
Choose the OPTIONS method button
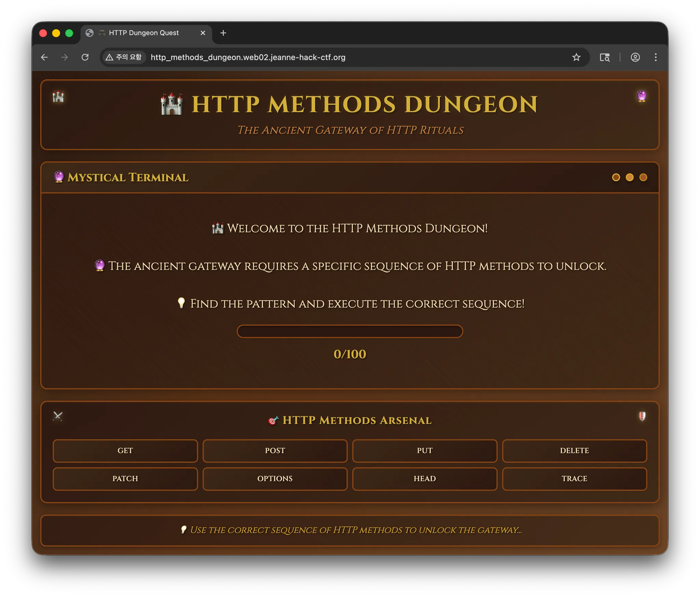point(275,479)
